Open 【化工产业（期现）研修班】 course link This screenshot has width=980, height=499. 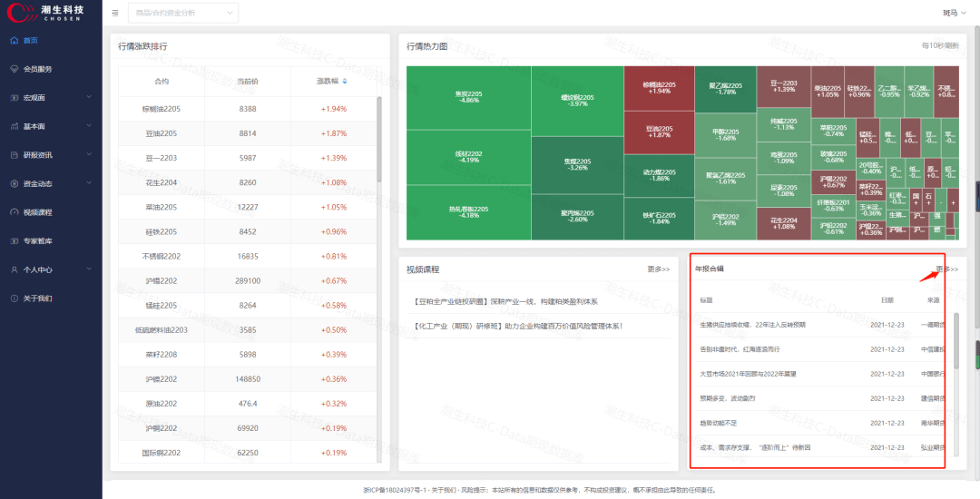(518, 326)
